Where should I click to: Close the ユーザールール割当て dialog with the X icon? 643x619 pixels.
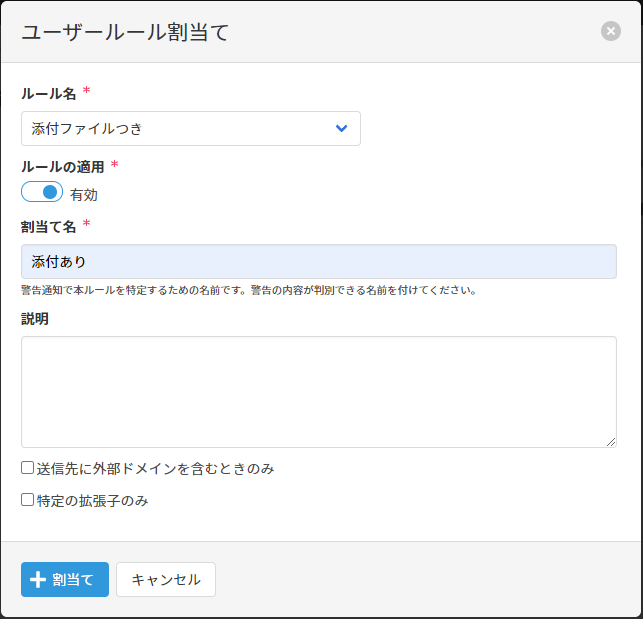[610, 31]
